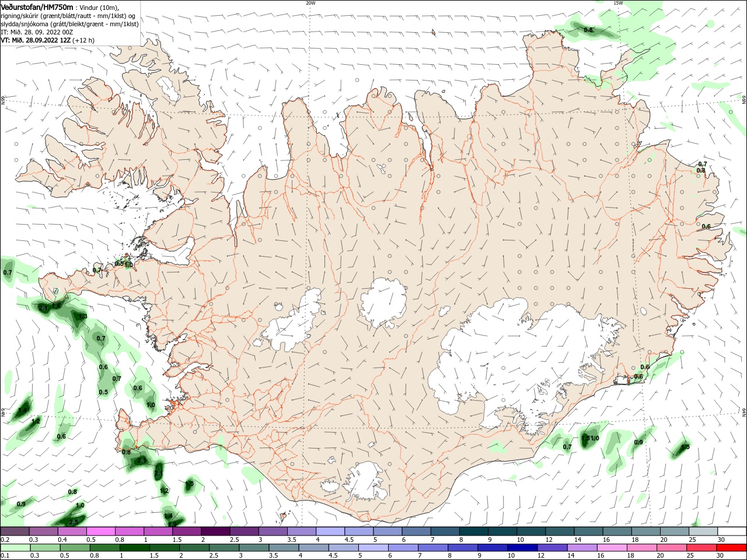The height and width of the screenshot is (560, 747).
Task: Click the 'Veðurstofan/HM750m' map title
Action: [x=37, y=6]
